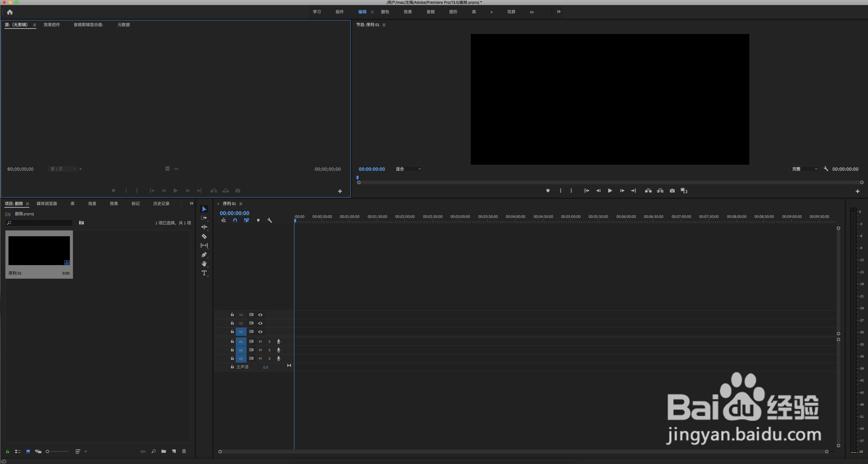The height and width of the screenshot is (464, 868).
Task: Toggle nest-or-individual clips insert mode
Action: (x=223, y=220)
